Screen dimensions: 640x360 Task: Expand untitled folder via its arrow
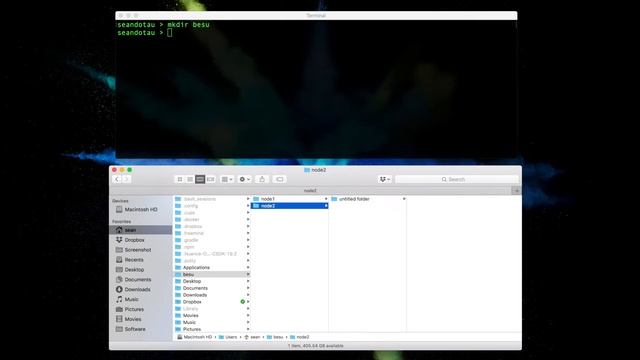click(404, 199)
